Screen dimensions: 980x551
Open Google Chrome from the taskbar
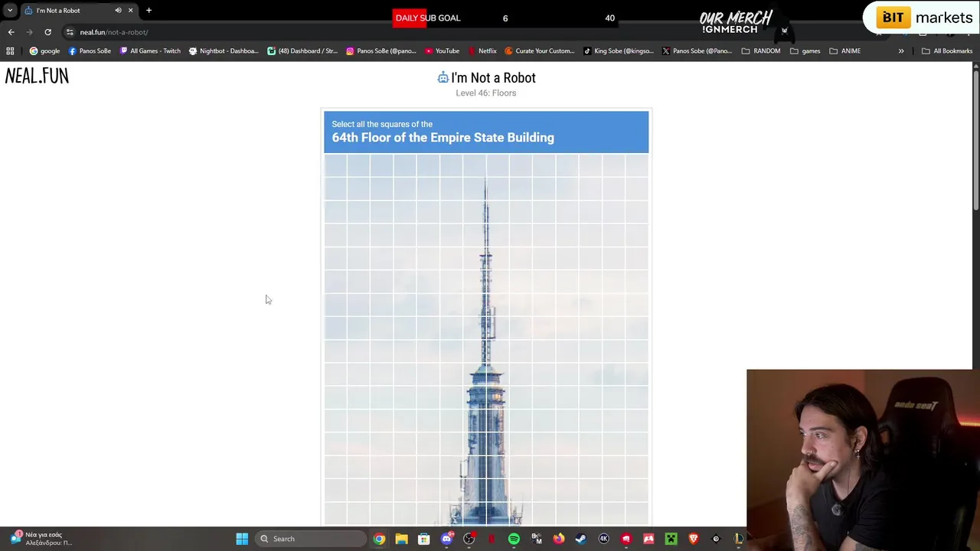[x=379, y=539]
